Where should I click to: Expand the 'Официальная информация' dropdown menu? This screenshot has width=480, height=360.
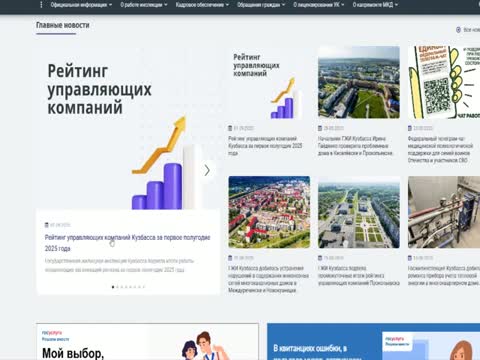pyautogui.click(x=81, y=5)
